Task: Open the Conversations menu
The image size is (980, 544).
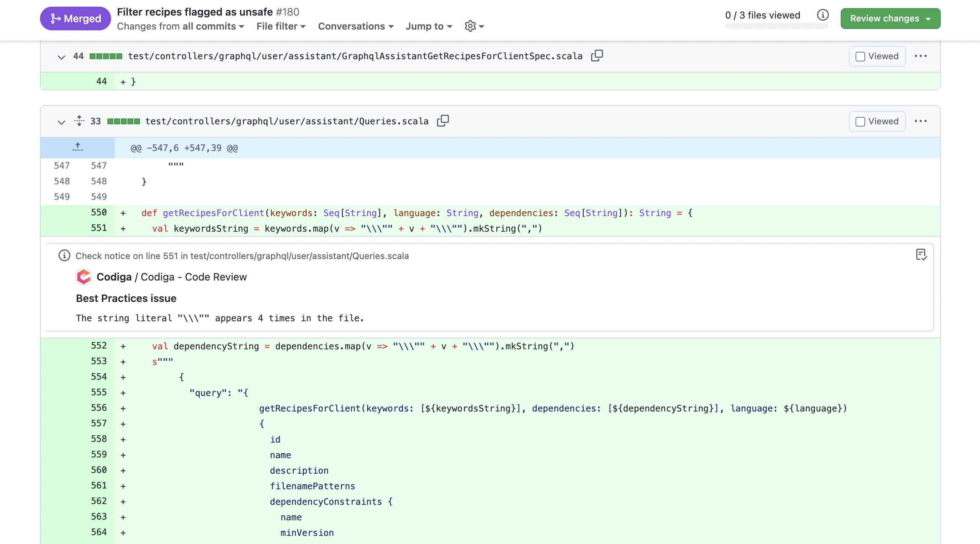Action: [x=355, y=26]
